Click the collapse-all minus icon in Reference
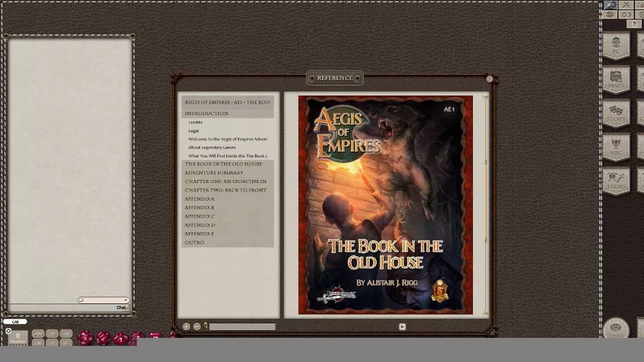 pyautogui.click(x=197, y=326)
